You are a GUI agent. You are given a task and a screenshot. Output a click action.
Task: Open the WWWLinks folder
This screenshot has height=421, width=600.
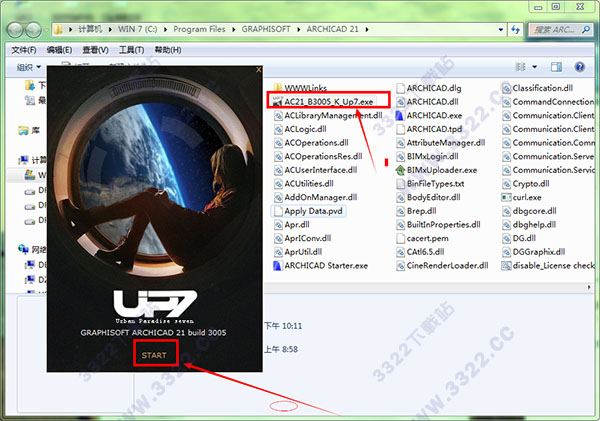coord(301,88)
